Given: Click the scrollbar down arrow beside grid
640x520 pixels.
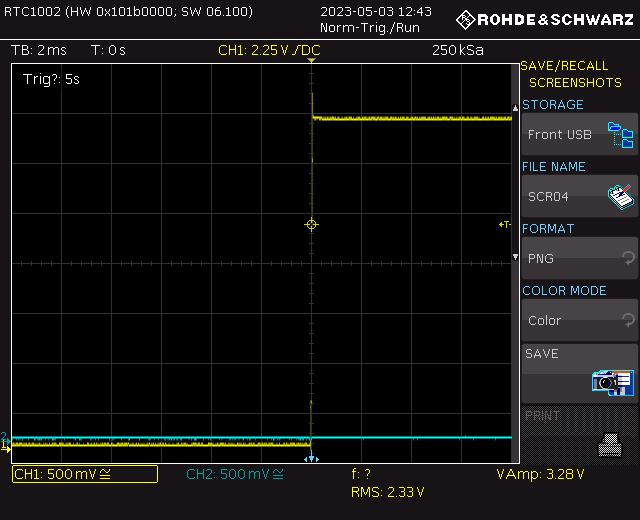Looking at the screenshot, I should pos(515,257).
